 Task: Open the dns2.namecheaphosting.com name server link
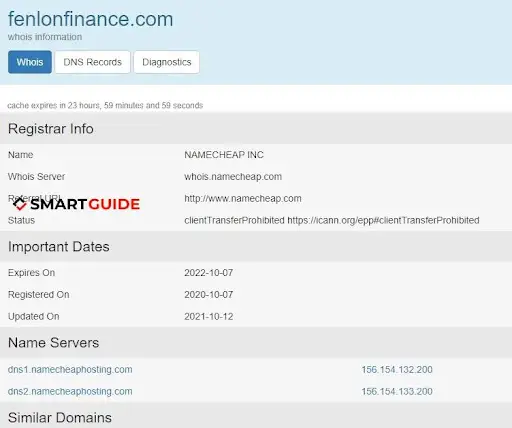[x=70, y=391]
